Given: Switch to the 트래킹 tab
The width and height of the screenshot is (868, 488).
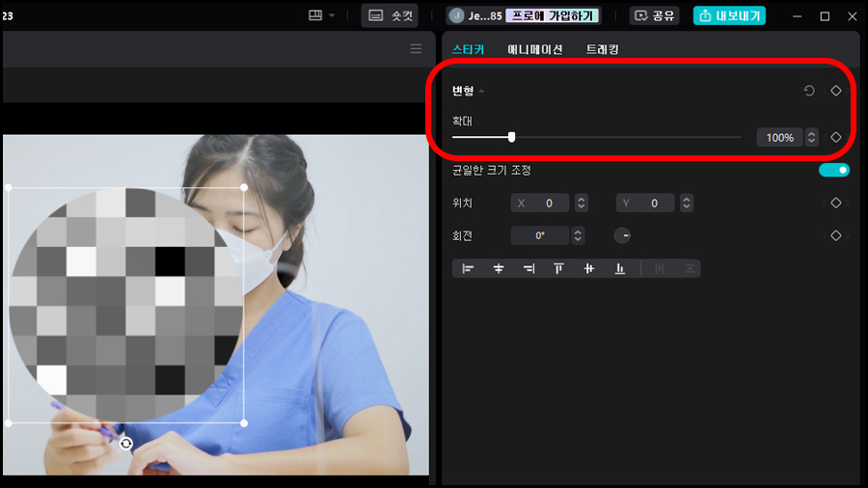Looking at the screenshot, I should tap(602, 49).
